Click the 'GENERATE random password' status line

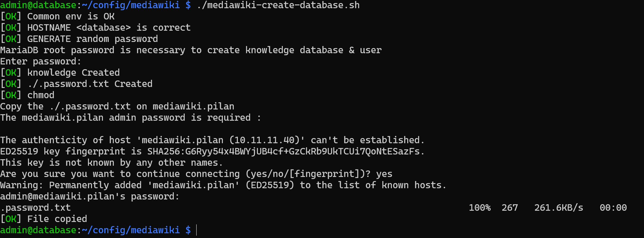tap(92, 39)
